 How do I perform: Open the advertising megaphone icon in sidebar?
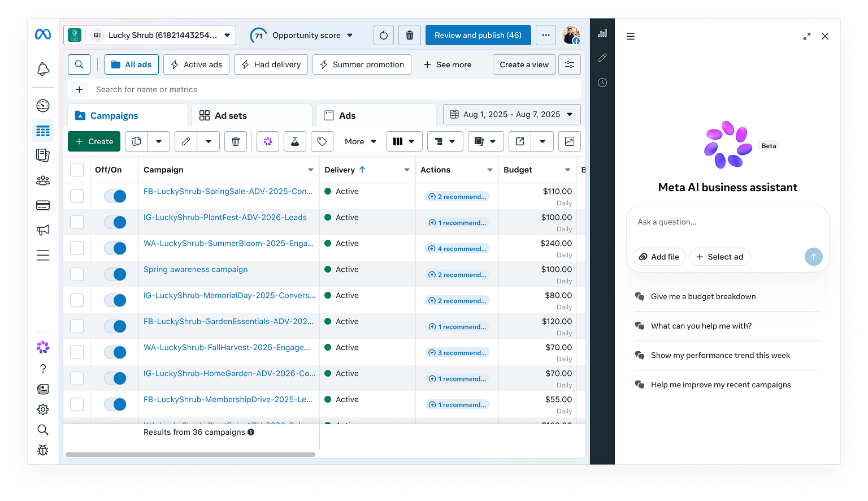coord(43,230)
